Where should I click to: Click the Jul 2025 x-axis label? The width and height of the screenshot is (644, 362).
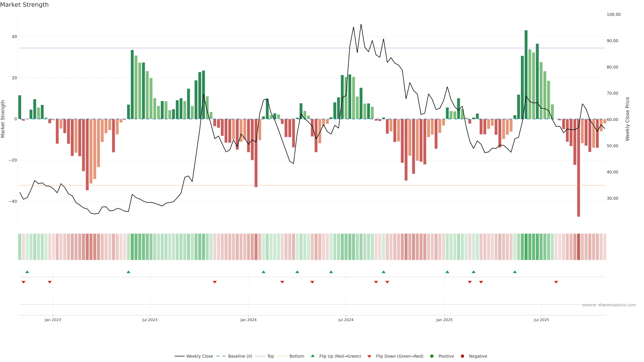click(541, 320)
